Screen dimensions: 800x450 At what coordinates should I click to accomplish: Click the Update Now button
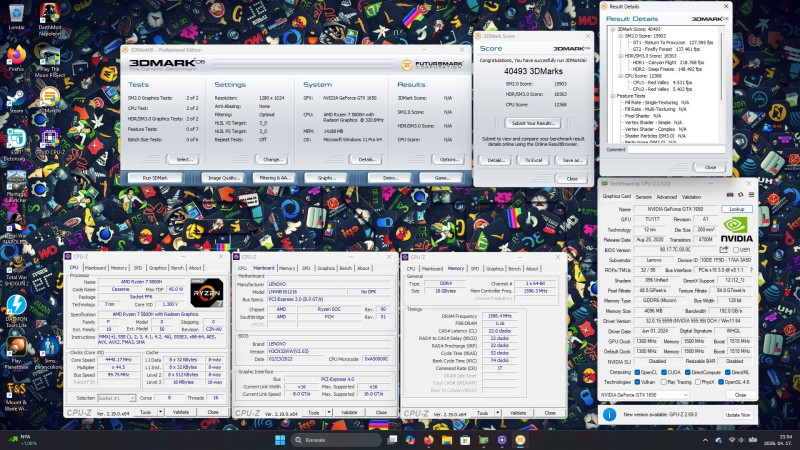[738, 415]
